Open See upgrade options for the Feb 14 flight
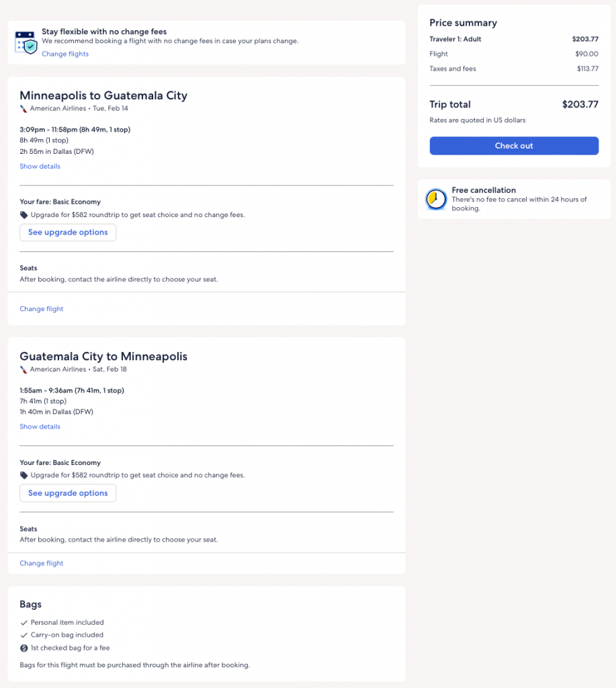The width and height of the screenshot is (616, 688). click(x=68, y=232)
